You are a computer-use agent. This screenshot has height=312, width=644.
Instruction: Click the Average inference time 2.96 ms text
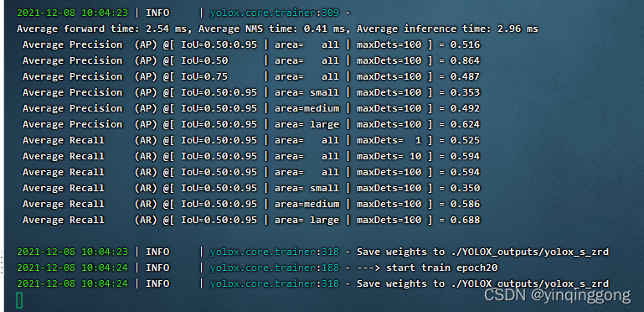(447, 29)
